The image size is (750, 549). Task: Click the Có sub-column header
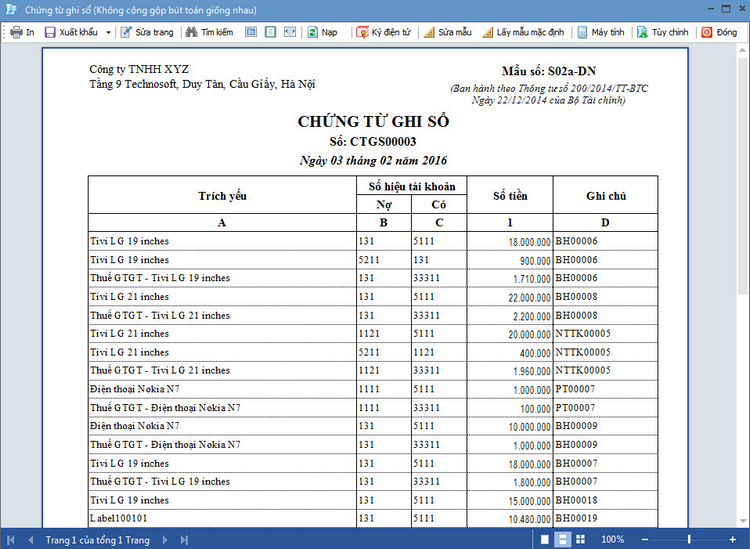[439, 205]
